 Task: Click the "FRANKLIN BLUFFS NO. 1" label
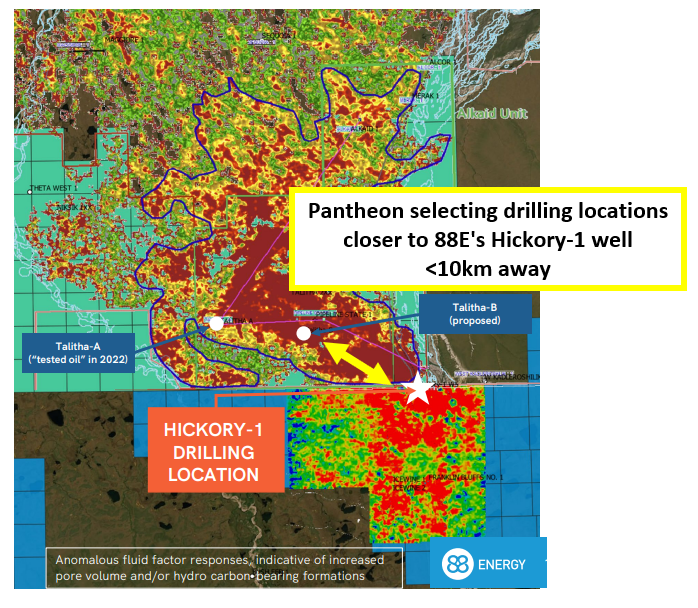[466, 477]
